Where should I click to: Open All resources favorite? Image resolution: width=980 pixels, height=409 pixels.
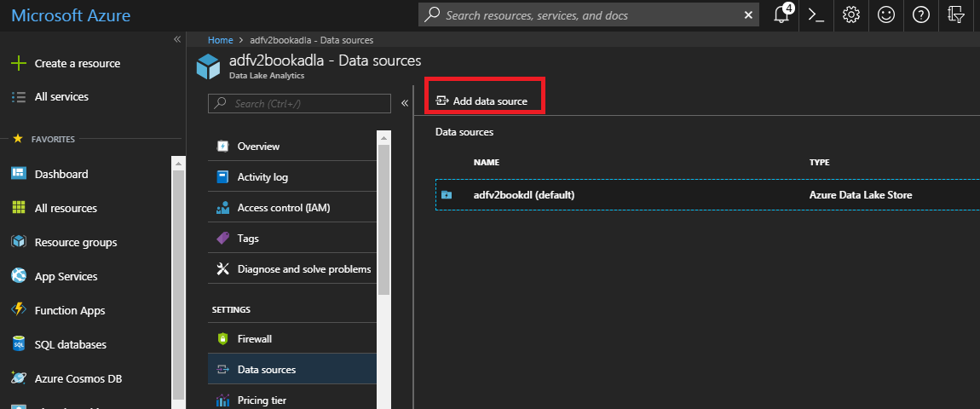[x=66, y=208]
